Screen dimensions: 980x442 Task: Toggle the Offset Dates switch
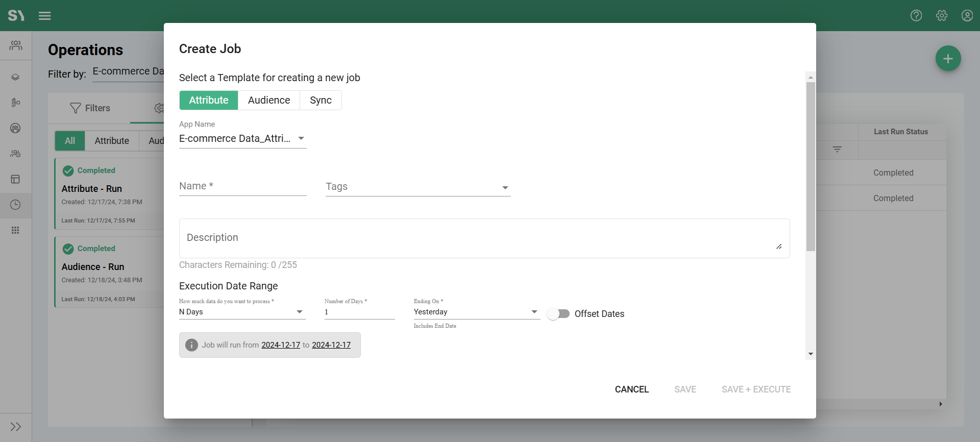558,314
